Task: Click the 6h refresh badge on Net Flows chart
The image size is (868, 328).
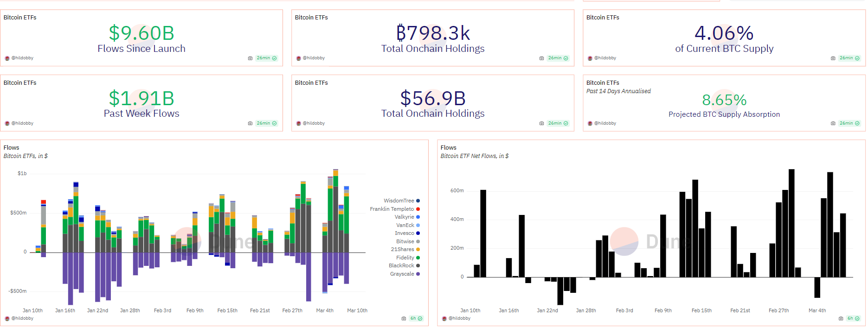Action: tap(853, 319)
